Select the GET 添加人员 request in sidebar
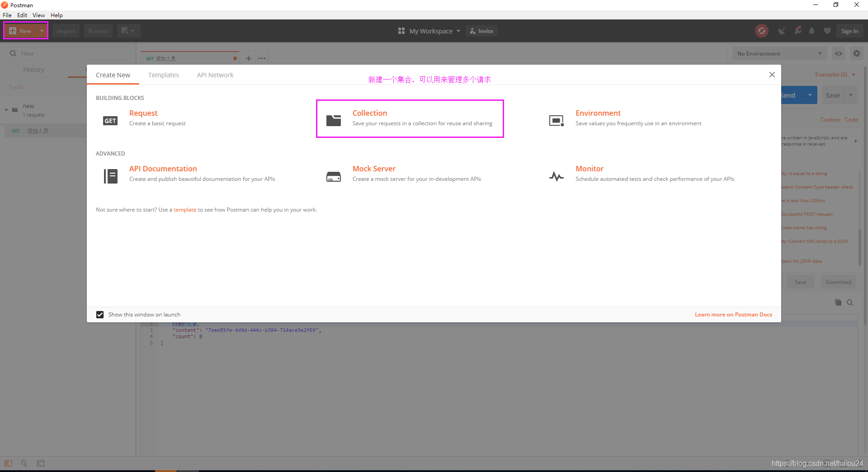The width and height of the screenshot is (868, 472). [43, 131]
